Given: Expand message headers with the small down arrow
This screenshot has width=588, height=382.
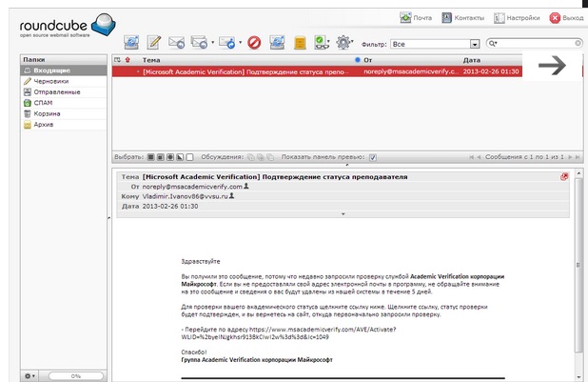Looking at the screenshot, I should click(343, 214).
